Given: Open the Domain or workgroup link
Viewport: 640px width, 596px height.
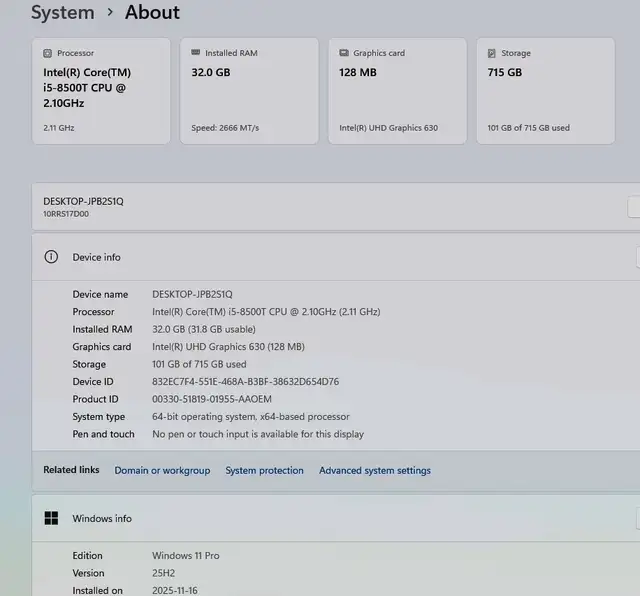Looking at the screenshot, I should (x=162, y=470).
